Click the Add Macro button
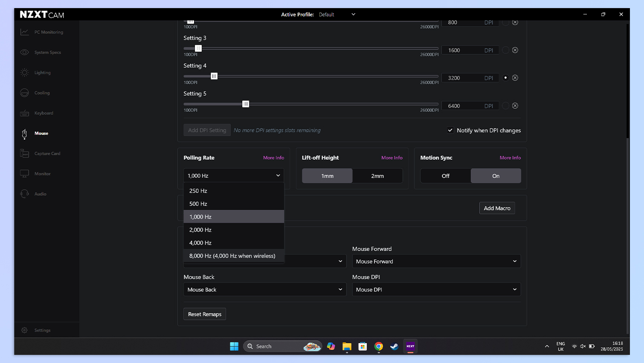 tap(497, 208)
